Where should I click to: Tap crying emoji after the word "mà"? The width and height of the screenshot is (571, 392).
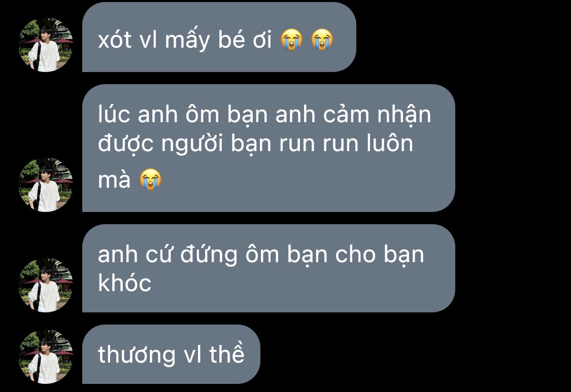click(151, 180)
